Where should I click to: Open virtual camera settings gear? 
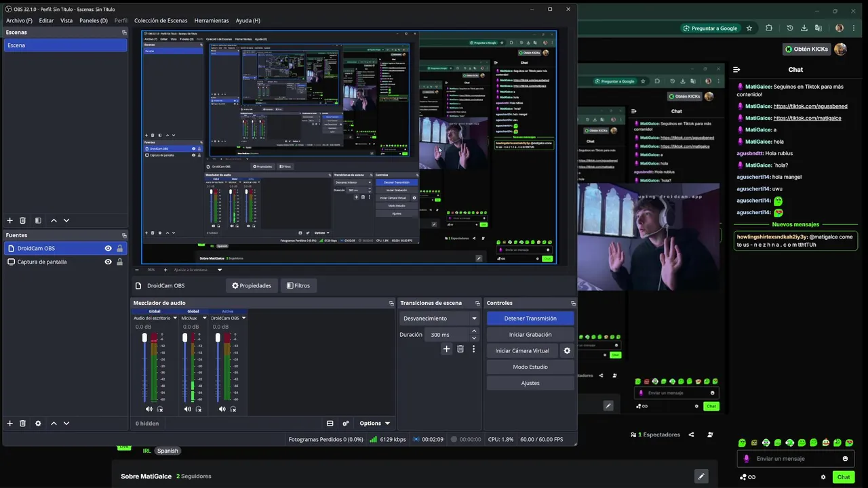tap(567, 350)
